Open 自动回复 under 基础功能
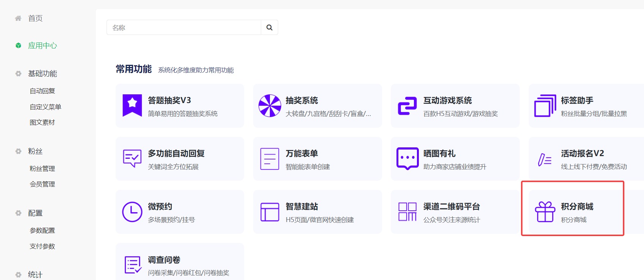This screenshot has width=644, height=280. coord(42,91)
